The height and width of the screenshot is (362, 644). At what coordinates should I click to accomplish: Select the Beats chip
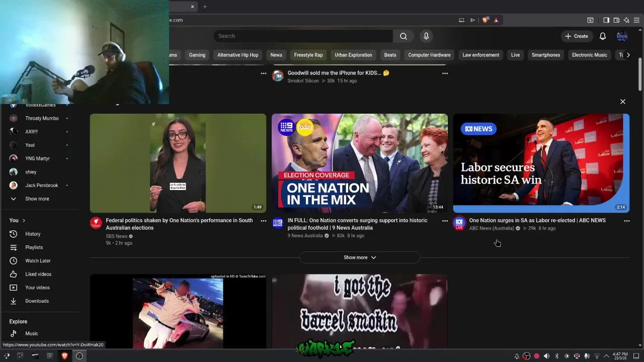pos(390,55)
